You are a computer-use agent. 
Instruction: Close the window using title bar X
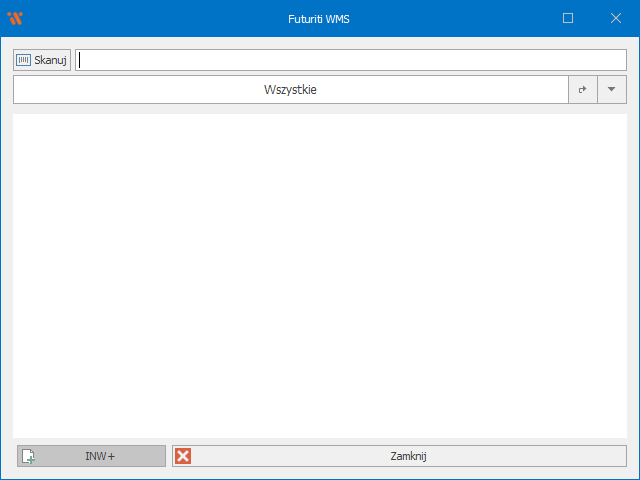[x=615, y=18]
